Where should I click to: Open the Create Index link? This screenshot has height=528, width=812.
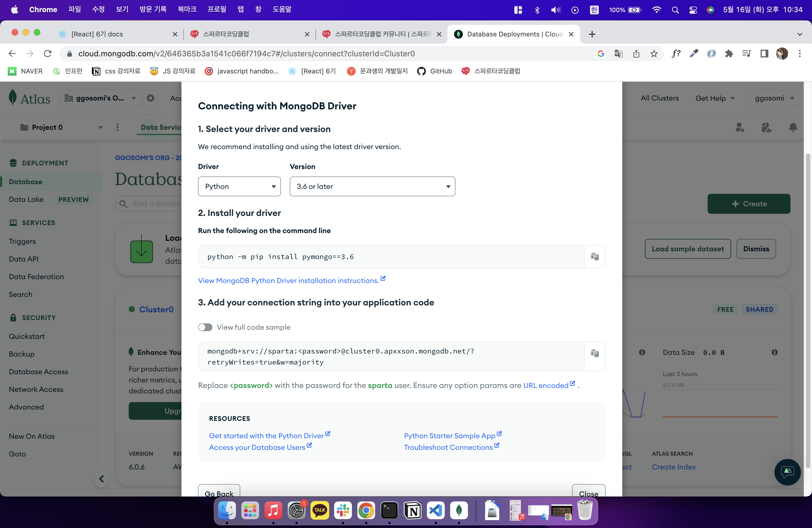(x=673, y=467)
